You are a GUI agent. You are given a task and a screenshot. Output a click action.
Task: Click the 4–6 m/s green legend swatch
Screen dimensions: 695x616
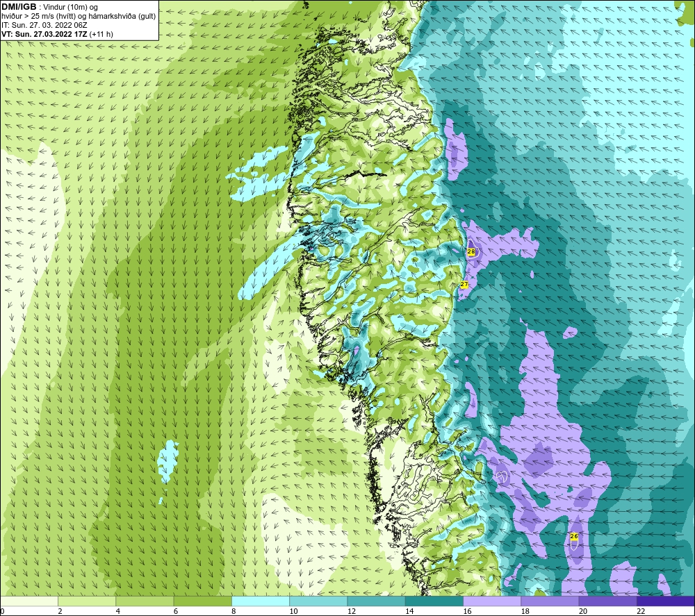coord(145,601)
